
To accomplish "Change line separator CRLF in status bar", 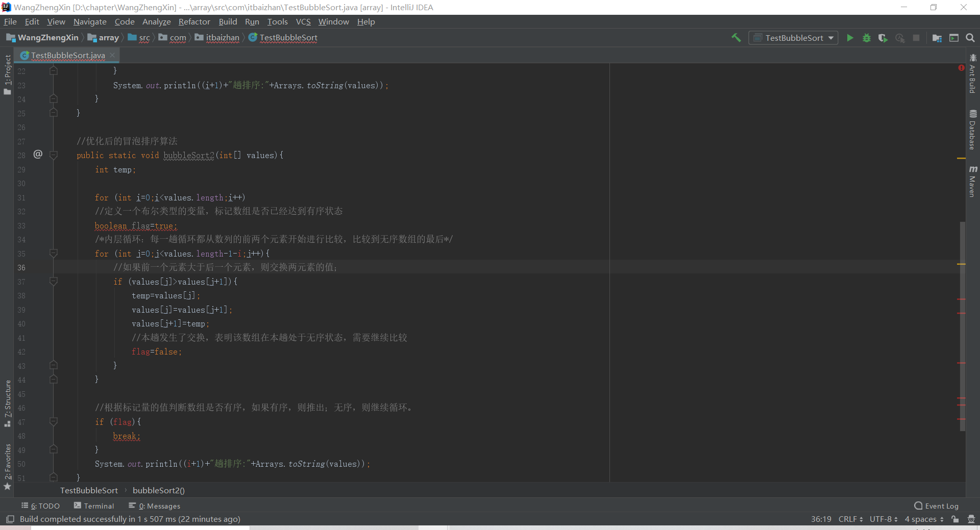I will coord(850,519).
